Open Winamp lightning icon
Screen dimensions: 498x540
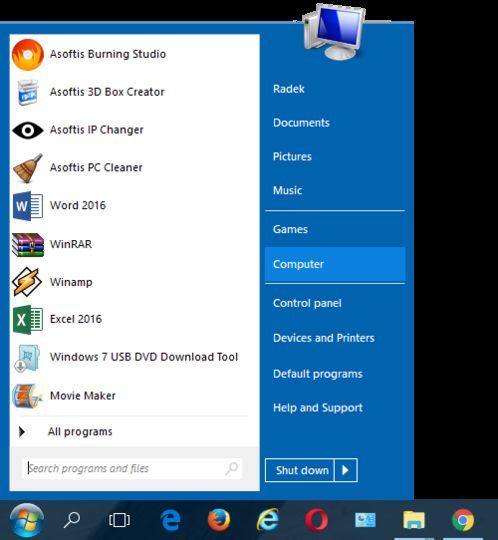[x=27, y=282]
